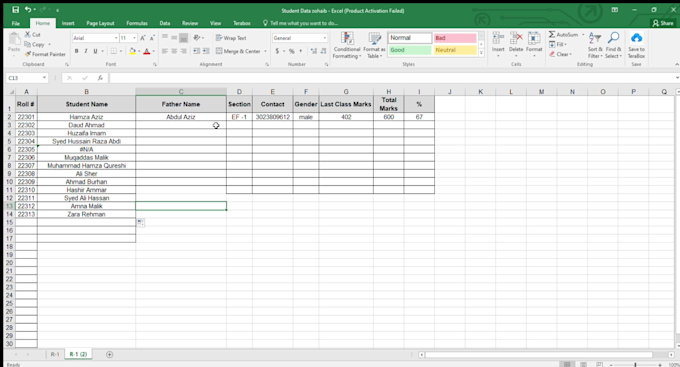
Task: Switch to the Formulas tab
Action: tap(137, 23)
